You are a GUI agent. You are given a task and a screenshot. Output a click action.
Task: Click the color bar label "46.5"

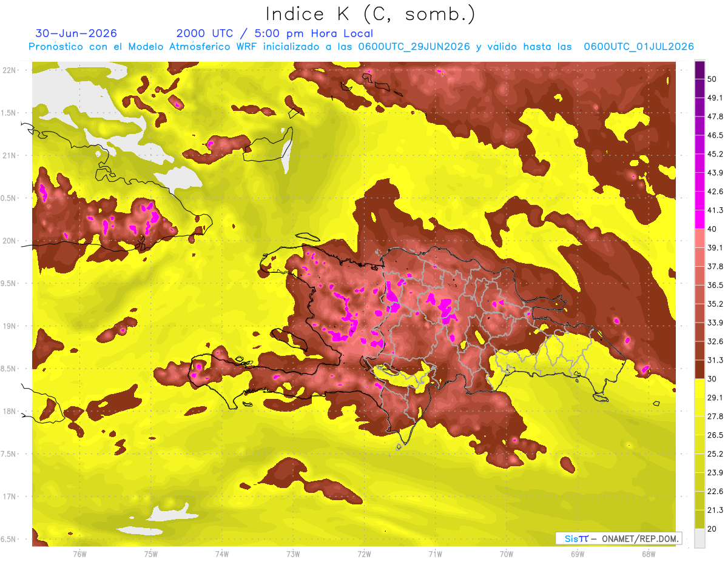click(x=715, y=135)
